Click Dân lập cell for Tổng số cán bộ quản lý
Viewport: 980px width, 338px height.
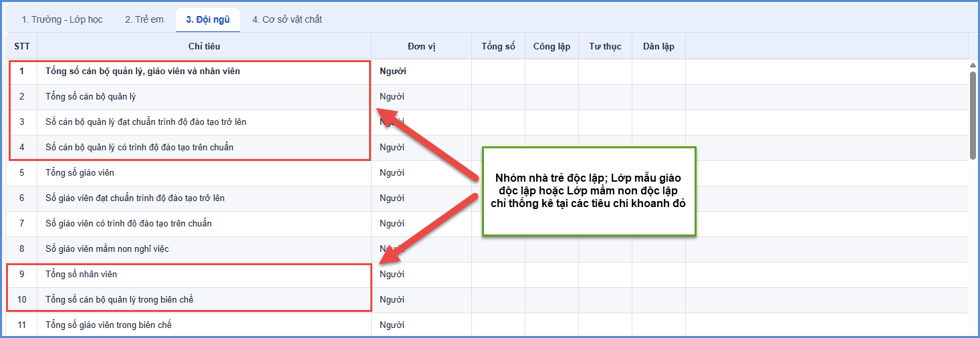click(x=659, y=97)
